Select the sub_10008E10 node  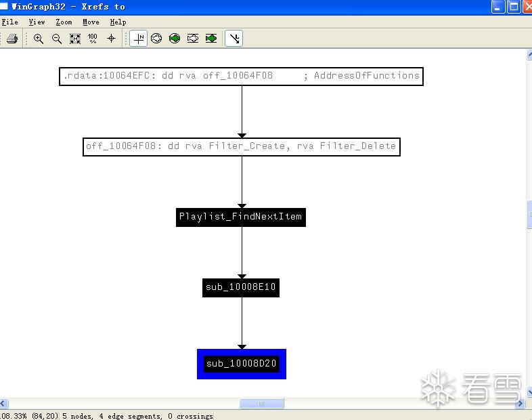coord(241,288)
